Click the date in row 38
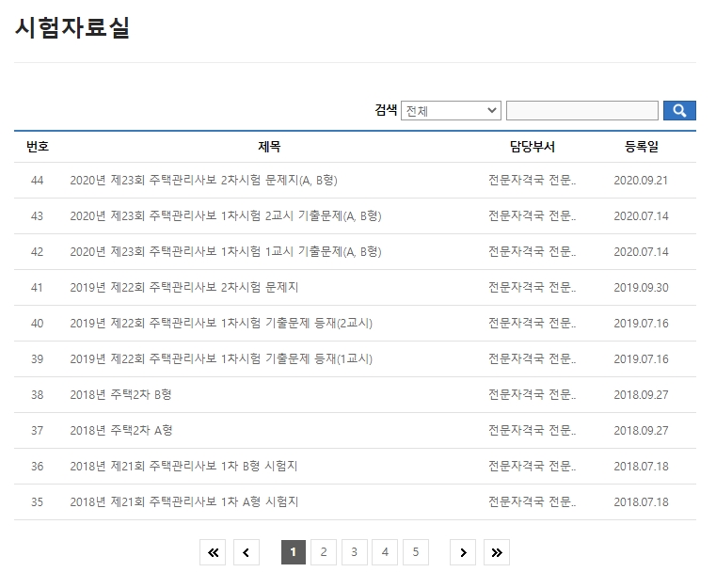This screenshot has width=716, height=588. pyautogui.click(x=641, y=395)
